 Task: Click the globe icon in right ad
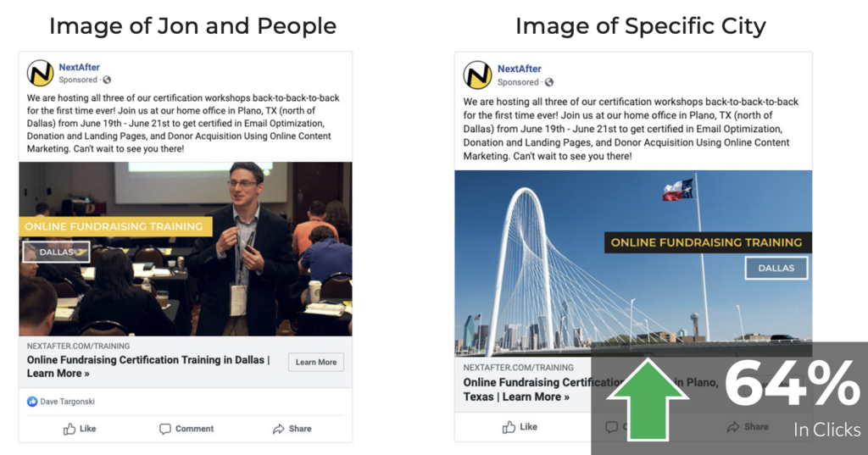point(548,82)
